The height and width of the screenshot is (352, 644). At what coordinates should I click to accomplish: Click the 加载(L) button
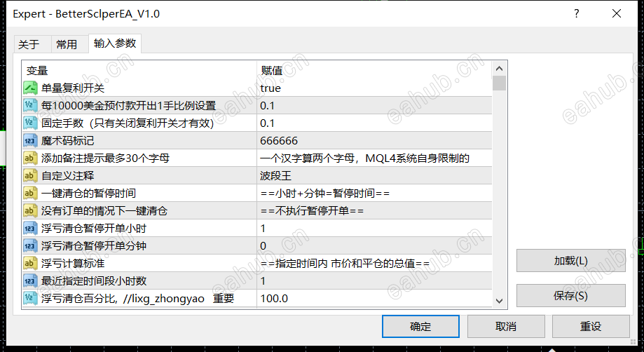[x=571, y=260]
